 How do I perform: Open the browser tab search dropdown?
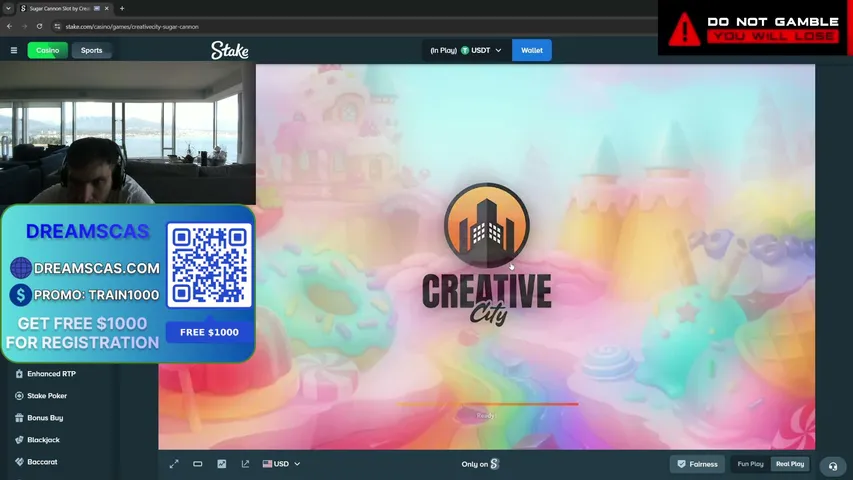click(x=8, y=8)
